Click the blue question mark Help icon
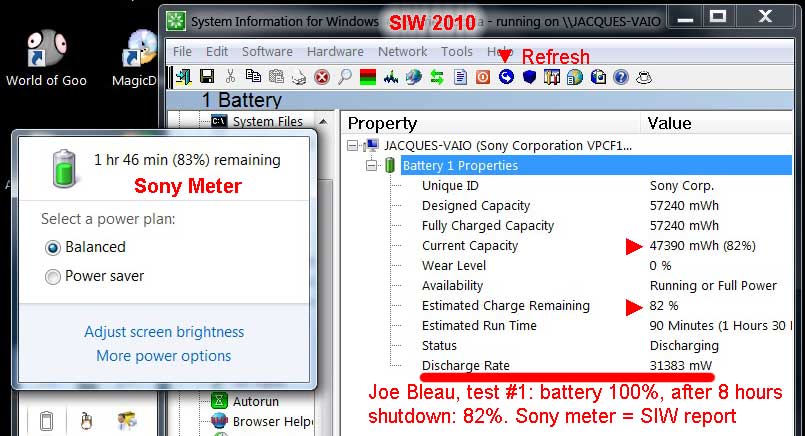805x436 pixels. pos(621,78)
